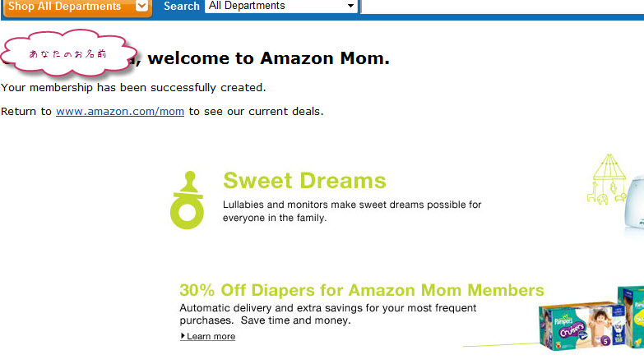The image size is (644, 364).
Task: Click the pink cloud name bubble
Action: 68,53
